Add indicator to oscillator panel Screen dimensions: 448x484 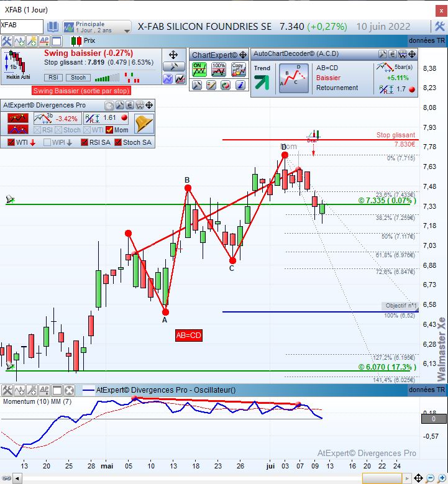19,390
